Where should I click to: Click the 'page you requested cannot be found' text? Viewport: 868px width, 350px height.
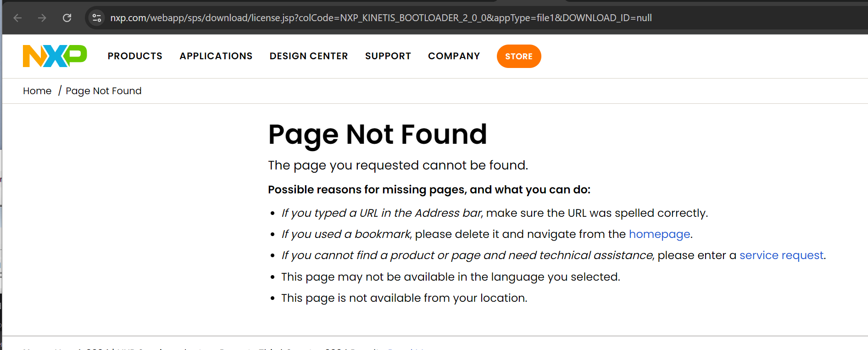(398, 165)
